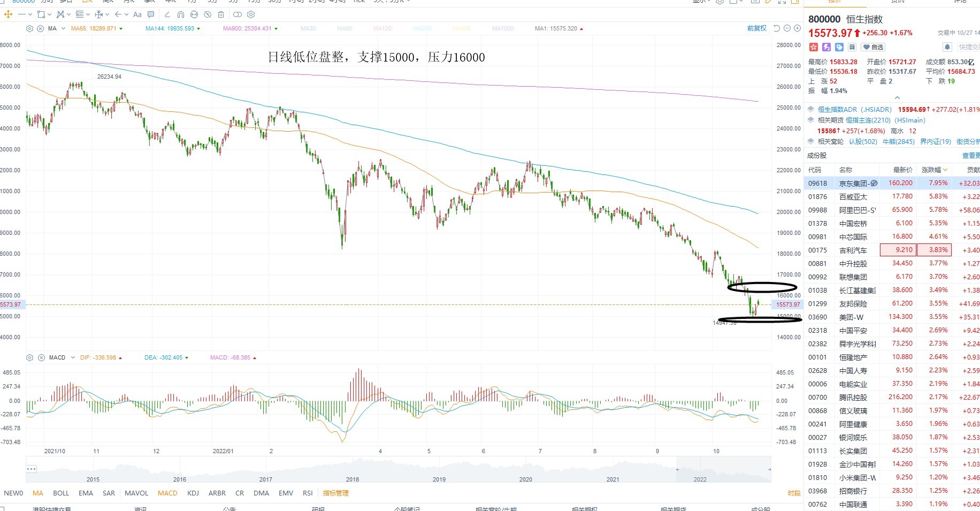Open the Fibonacci levels tool dropdown
This screenshot has width=980, height=511.
[x=88, y=14]
